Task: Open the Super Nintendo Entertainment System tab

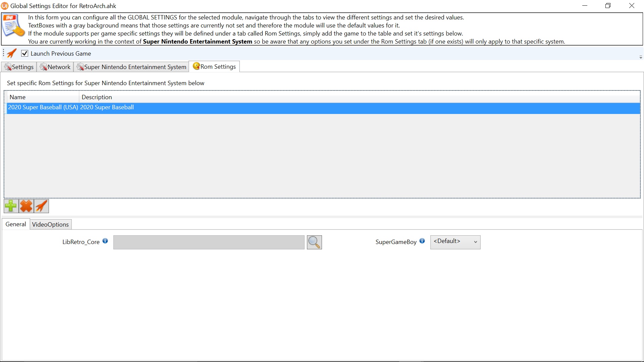Action: click(x=131, y=67)
